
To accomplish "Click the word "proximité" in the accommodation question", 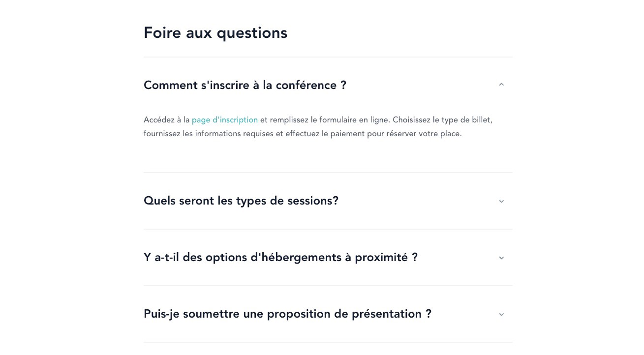I will (x=381, y=257).
